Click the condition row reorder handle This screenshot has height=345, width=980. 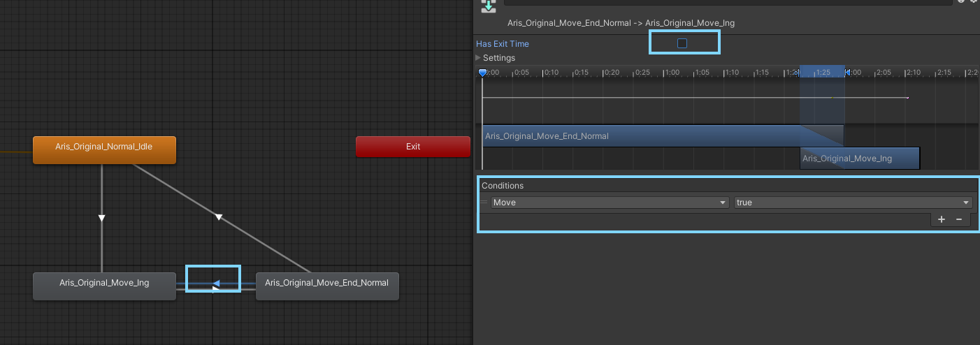click(x=484, y=203)
